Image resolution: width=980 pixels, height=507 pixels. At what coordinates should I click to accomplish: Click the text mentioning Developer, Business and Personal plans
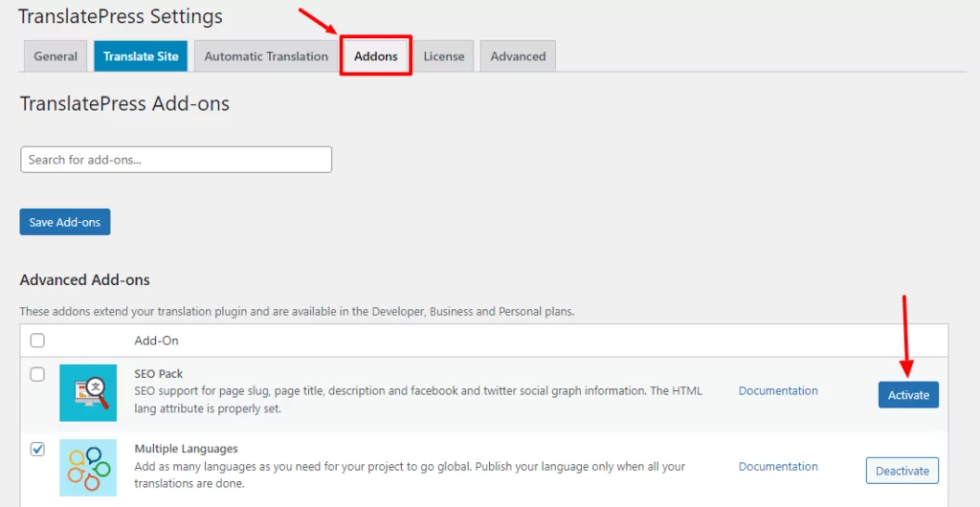point(297,311)
